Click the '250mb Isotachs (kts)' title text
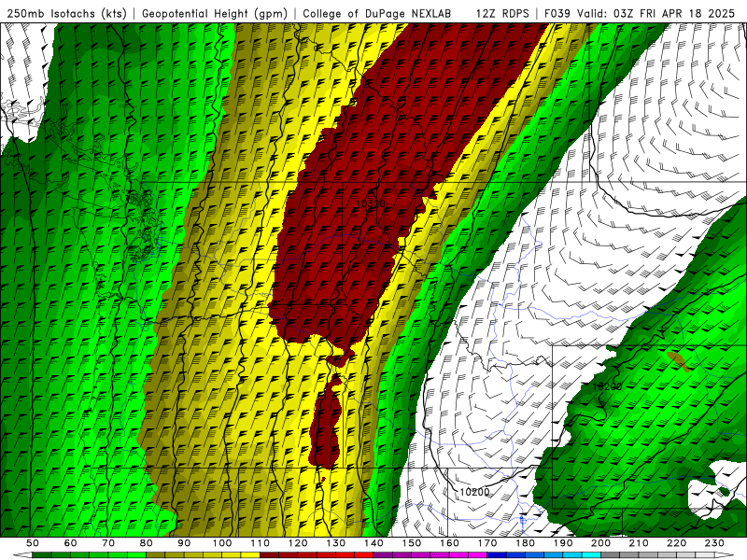Image resolution: width=747 pixels, height=560 pixels. 67,13
